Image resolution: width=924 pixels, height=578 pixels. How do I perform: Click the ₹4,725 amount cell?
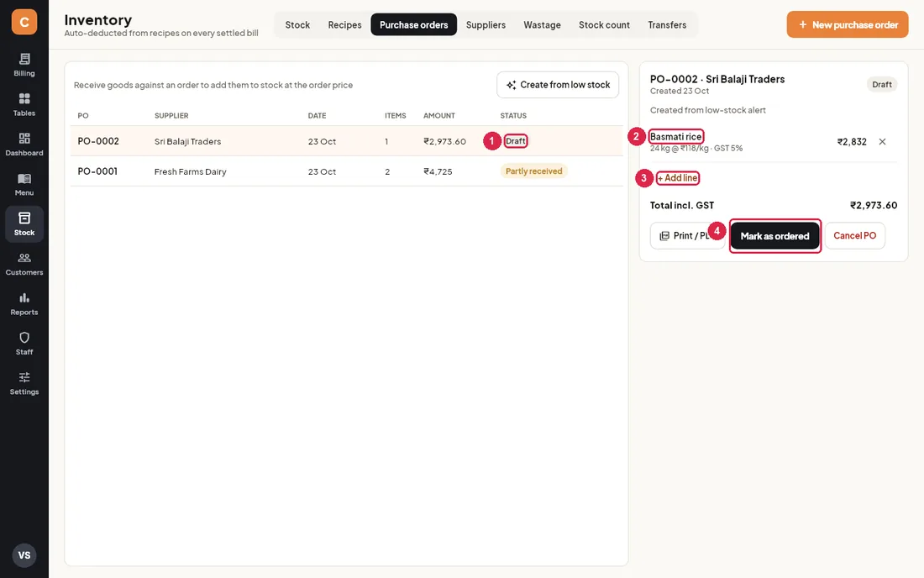438,171
